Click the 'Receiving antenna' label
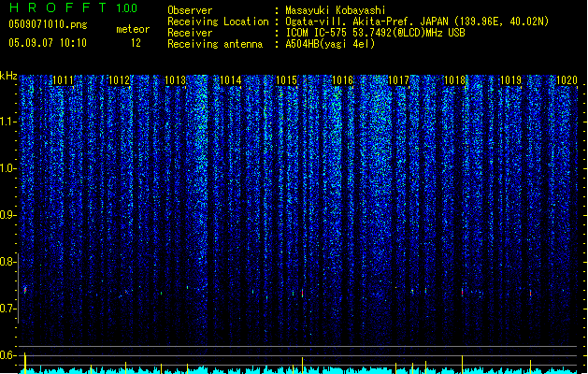Screen dimensions: 588x374 pyautogui.click(x=215, y=44)
